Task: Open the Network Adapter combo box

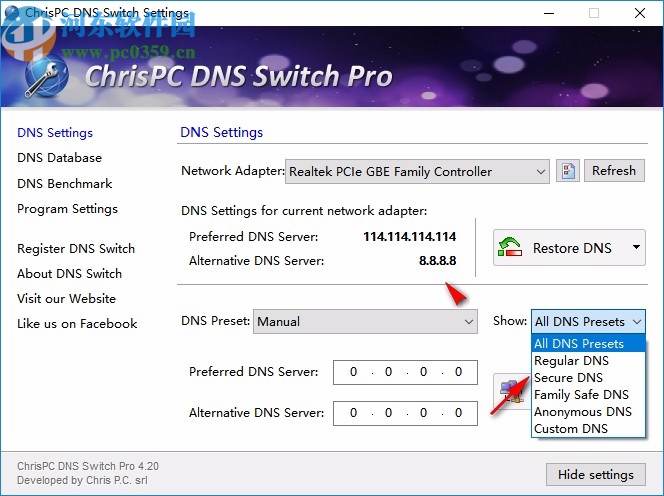Action: pyautogui.click(x=417, y=172)
